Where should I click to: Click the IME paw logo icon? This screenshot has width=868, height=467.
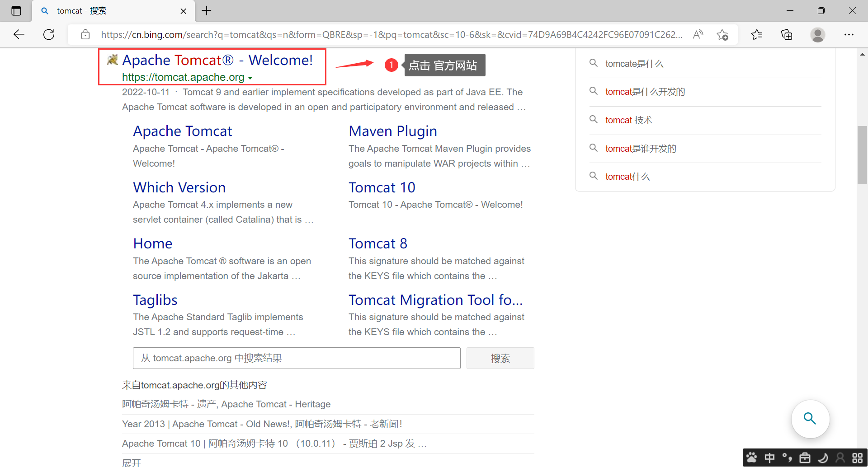click(x=751, y=458)
